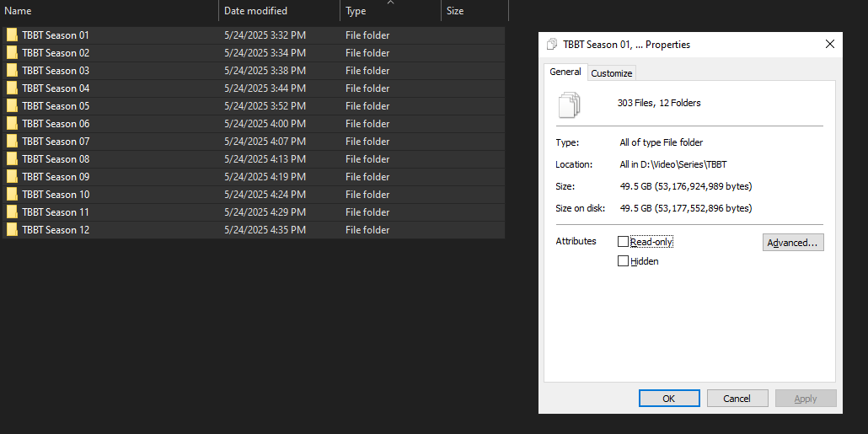Click the date '5/24/2025 3:44 PM'
868x434 pixels.
coord(265,88)
